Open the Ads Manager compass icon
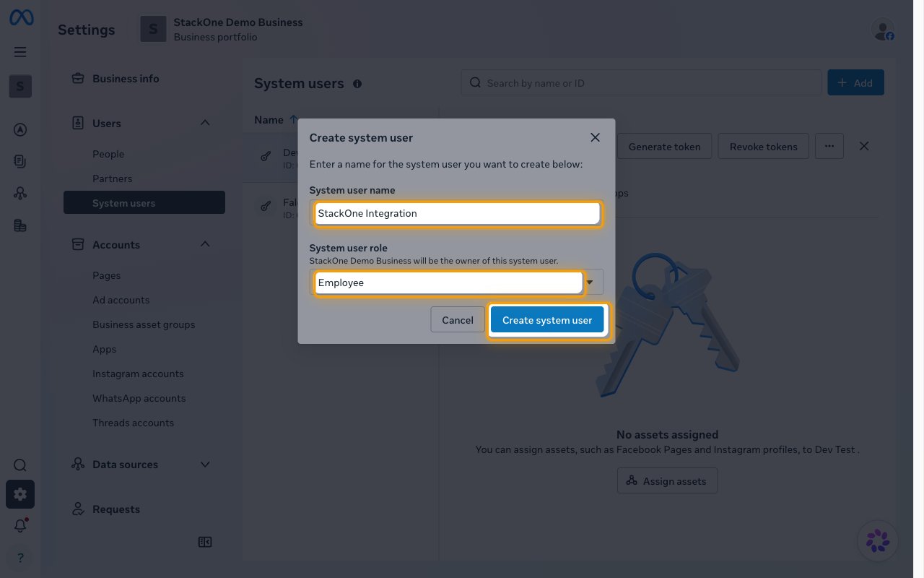 pos(20,130)
